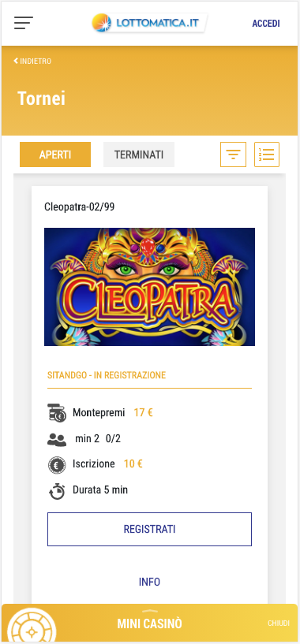This screenshot has width=300, height=644.
Task: Click the Mini Casinò roulette chip icon
Action: [x=32, y=627]
